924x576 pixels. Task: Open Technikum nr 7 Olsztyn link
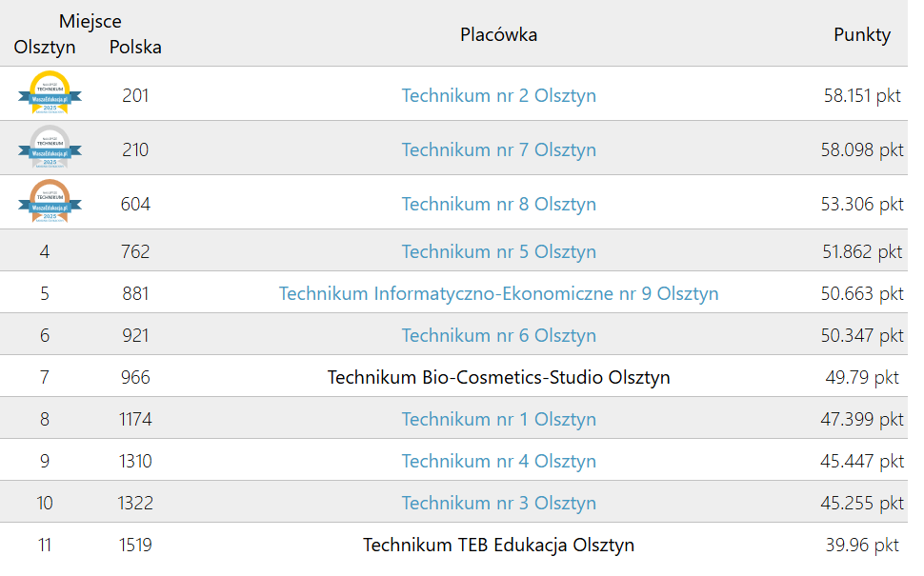[x=498, y=149]
